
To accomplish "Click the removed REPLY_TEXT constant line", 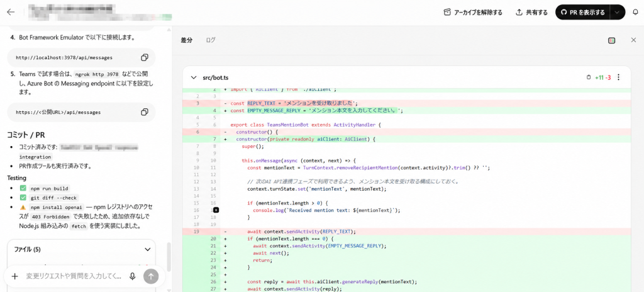I will click(407, 103).
